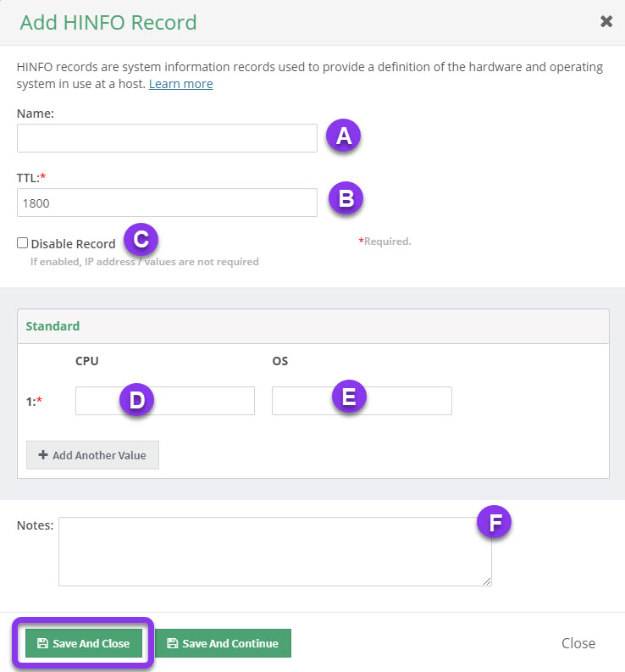The width and height of the screenshot is (625, 672).
Task: Open the Learn more link
Action: pyautogui.click(x=180, y=84)
